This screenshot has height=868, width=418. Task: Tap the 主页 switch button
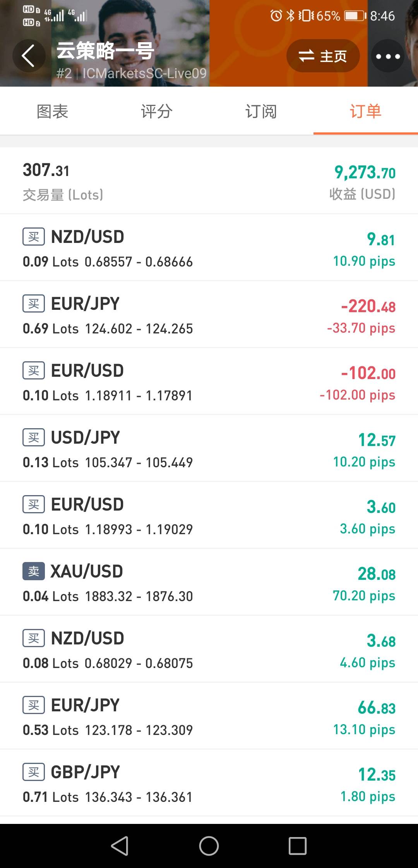pyautogui.click(x=323, y=56)
